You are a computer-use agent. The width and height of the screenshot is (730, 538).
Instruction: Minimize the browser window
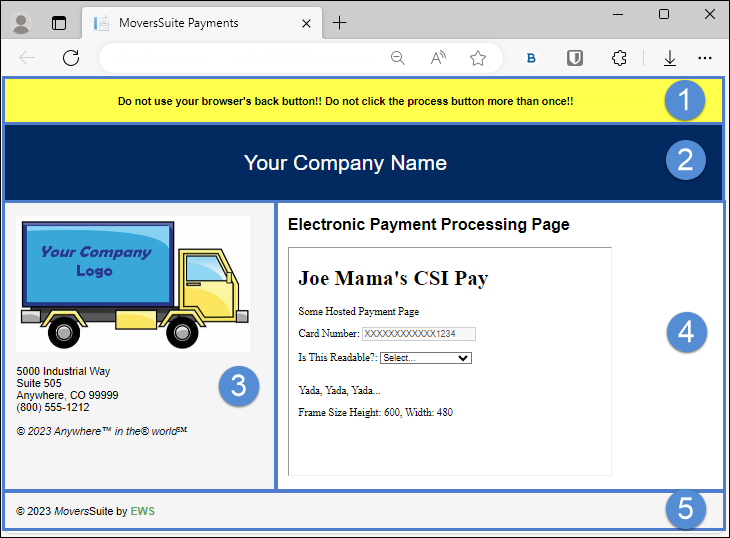point(618,14)
